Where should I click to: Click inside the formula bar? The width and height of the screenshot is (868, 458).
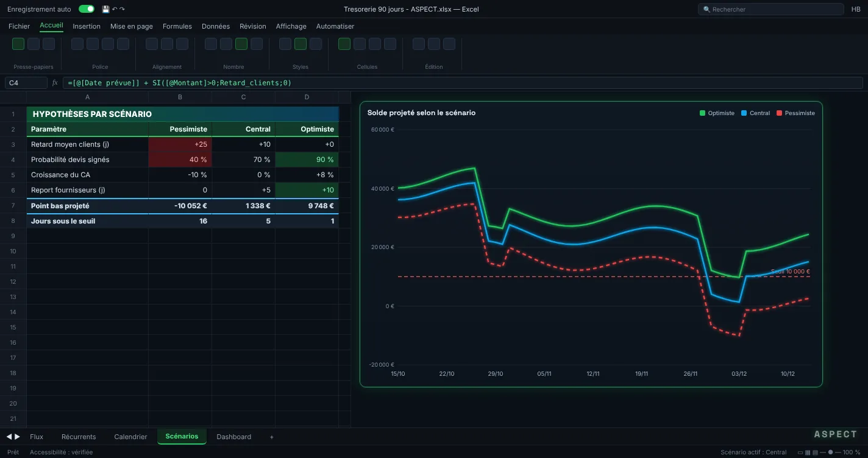[x=463, y=83]
